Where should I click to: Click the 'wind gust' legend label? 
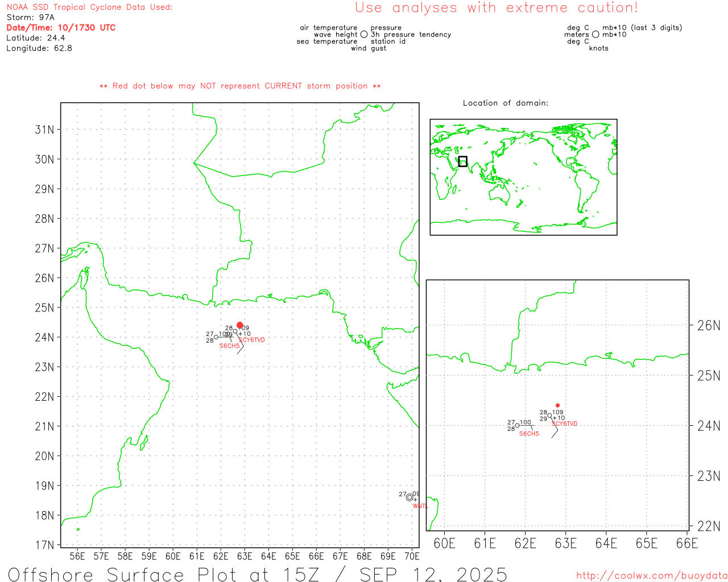(369, 48)
